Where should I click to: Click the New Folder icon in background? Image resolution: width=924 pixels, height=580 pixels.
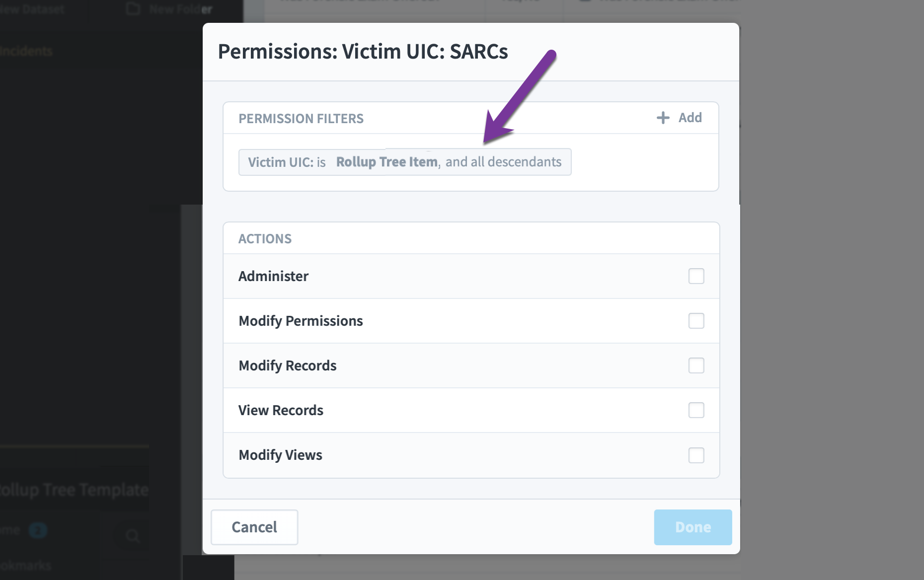pos(133,9)
